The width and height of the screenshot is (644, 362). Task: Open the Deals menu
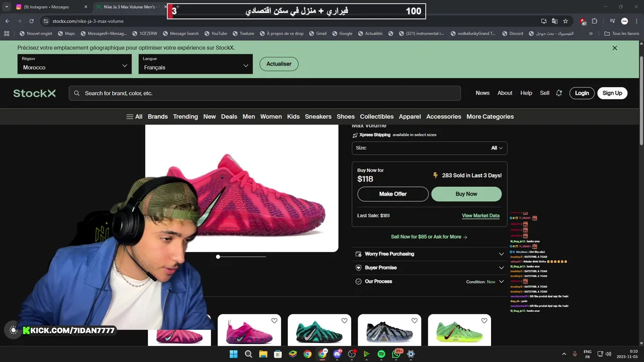[x=229, y=117]
